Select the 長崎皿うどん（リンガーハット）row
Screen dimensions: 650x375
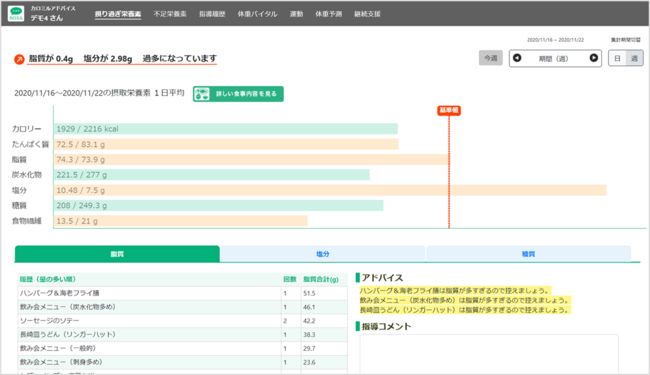pos(182,334)
